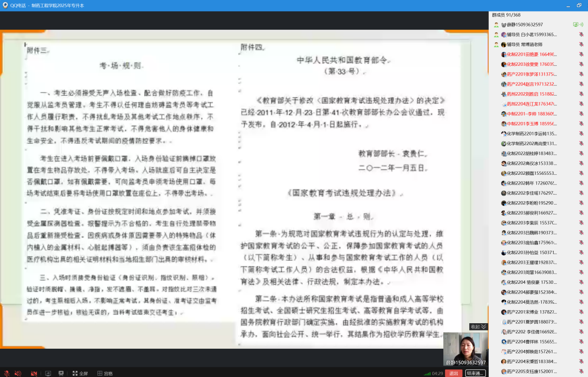588x377 pixels.
Task: Click avatar of 化学制药2201李运转
Action: [x=504, y=134]
